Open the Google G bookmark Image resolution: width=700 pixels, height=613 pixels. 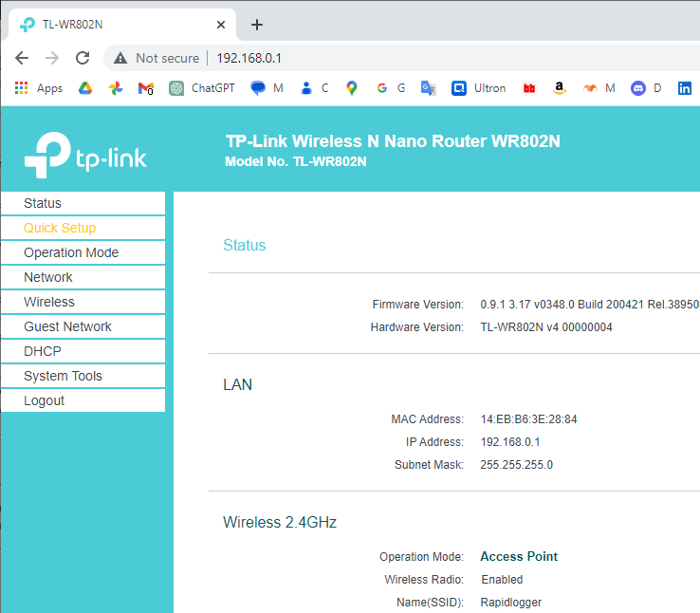(391, 88)
